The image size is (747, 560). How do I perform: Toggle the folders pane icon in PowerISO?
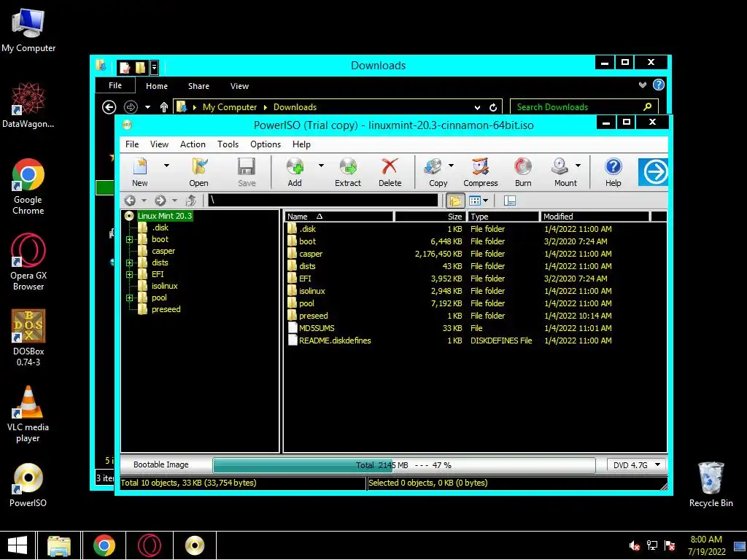pos(455,201)
